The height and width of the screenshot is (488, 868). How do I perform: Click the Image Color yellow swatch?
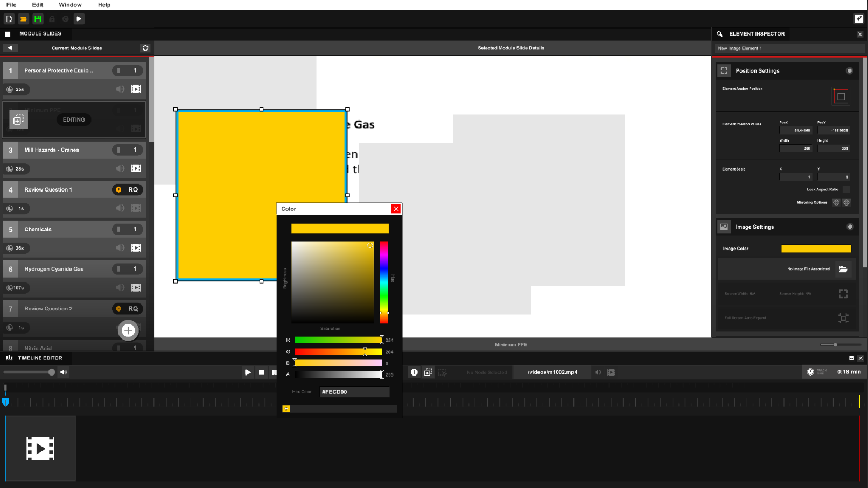tap(816, 249)
